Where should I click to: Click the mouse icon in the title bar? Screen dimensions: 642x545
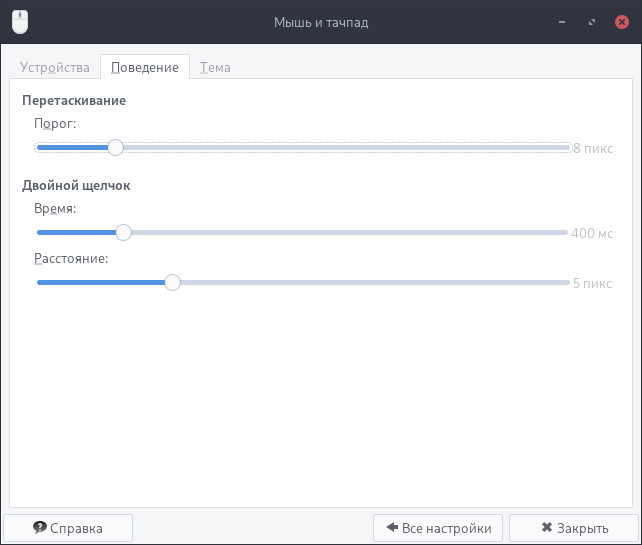click(20, 22)
